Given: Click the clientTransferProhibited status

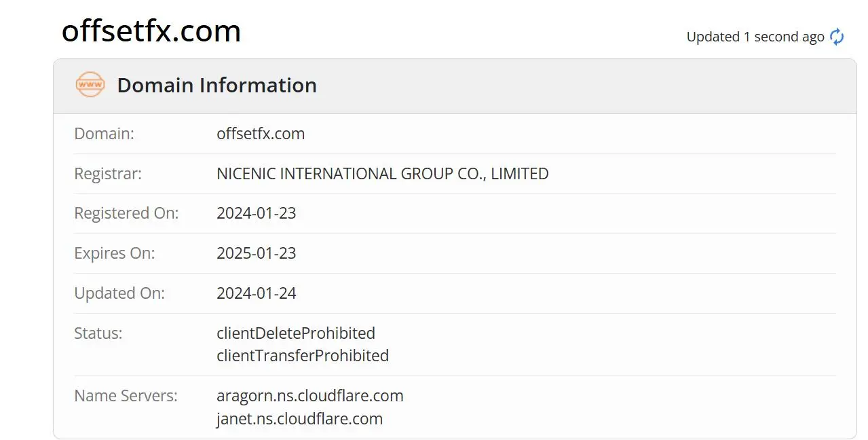Looking at the screenshot, I should point(303,356).
